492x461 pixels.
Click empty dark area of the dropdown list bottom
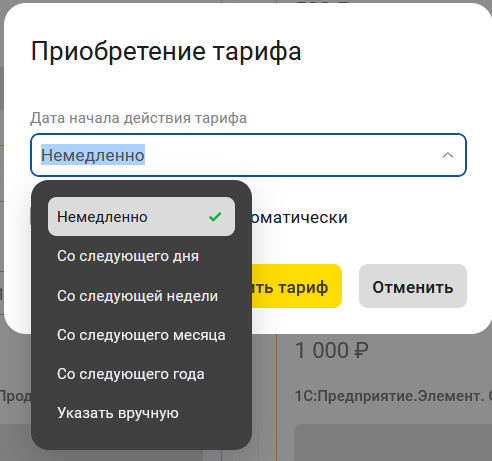(x=141, y=441)
